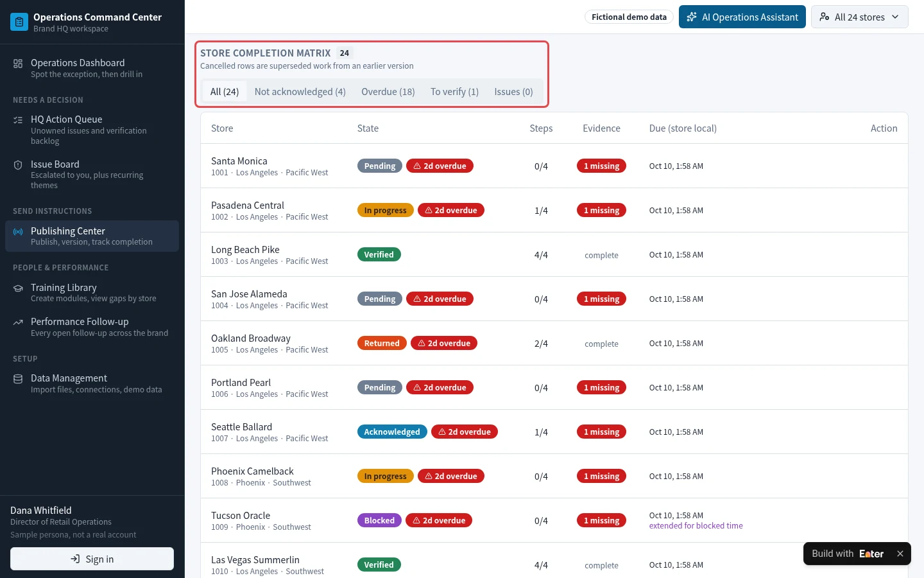Click the people icon beside All 24 stores
Screen dimensions: 924x578
coord(825,17)
